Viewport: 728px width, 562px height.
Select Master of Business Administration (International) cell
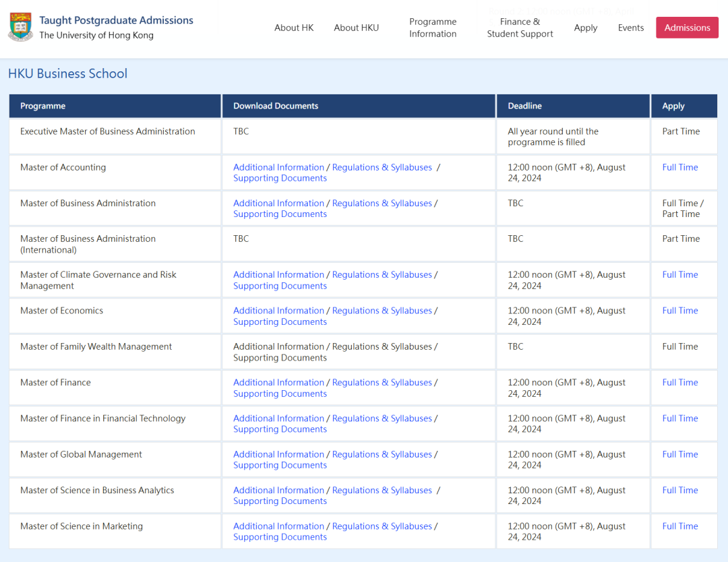(115, 244)
